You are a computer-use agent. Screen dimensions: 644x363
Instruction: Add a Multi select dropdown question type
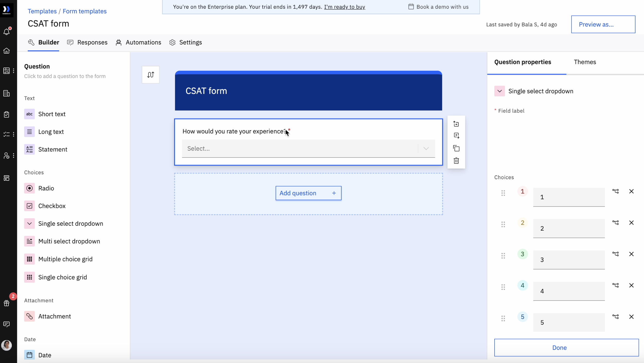pos(69,241)
